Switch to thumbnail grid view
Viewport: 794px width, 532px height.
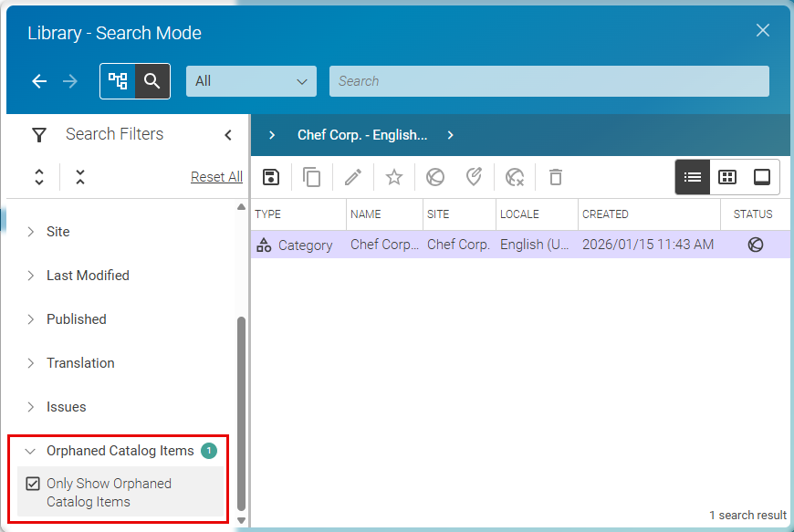pyautogui.click(x=727, y=177)
